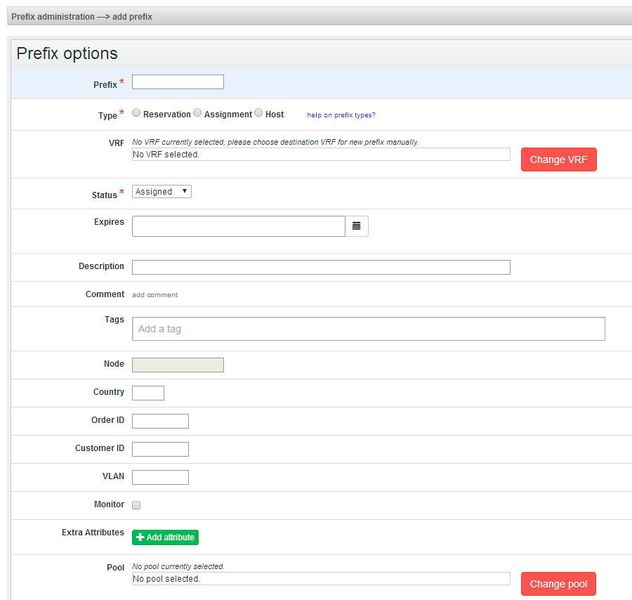
Task: Click the Country input field
Action: pyautogui.click(x=148, y=393)
